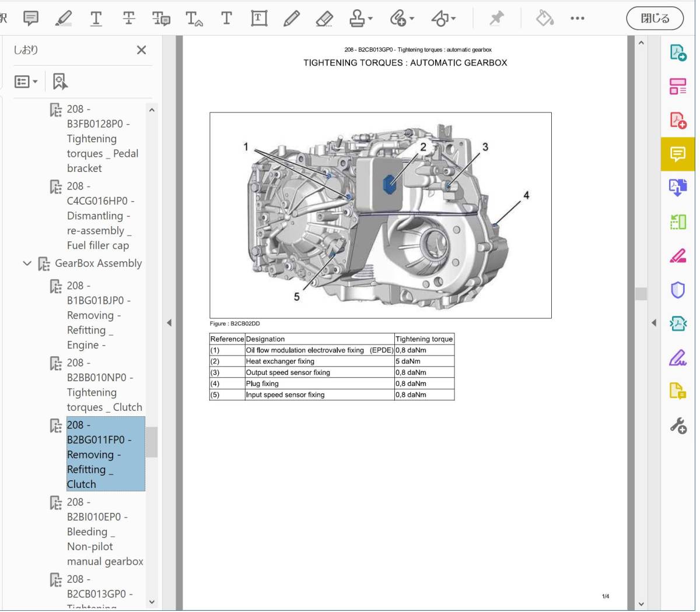Open bookmark B2BI010EP0 Bleeding Non-pilot manual gearbox
The image size is (700, 612).
click(x=104, y=532)
